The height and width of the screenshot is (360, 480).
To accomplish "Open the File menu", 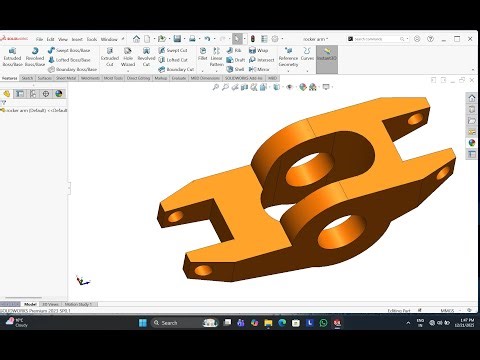I will click(x=39, y=39).
